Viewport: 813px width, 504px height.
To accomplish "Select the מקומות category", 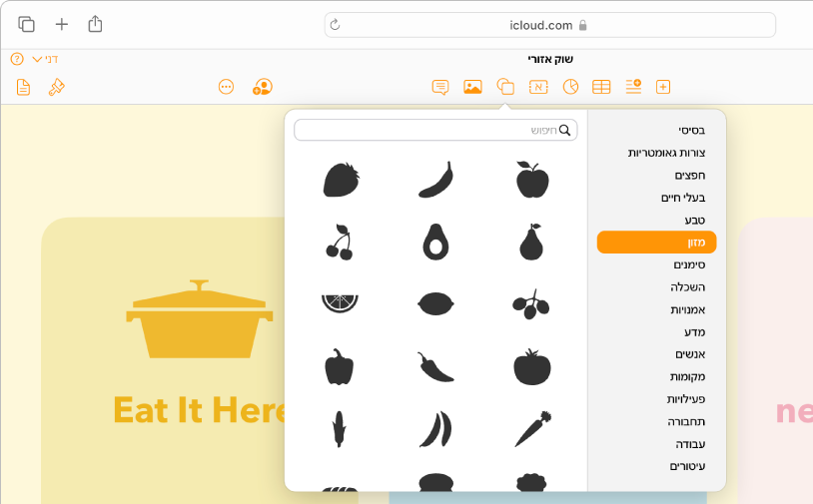I will [x=687, y=376].
